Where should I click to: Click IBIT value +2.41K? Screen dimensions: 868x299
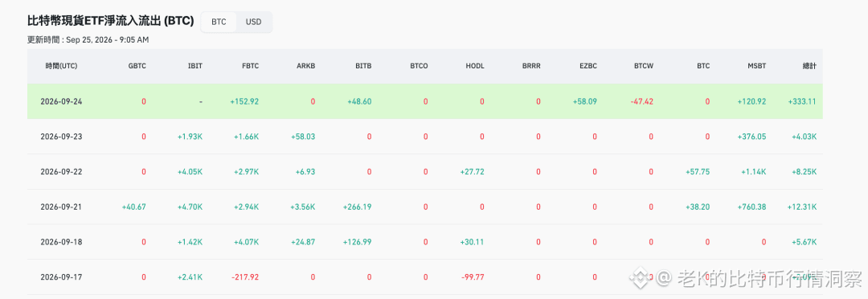tap(190, 276)
